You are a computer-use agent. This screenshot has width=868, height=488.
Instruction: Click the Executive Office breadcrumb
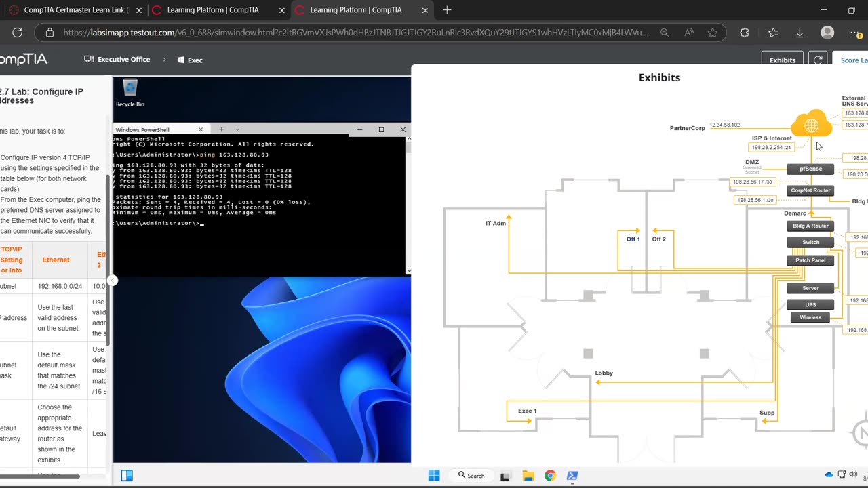117,60
